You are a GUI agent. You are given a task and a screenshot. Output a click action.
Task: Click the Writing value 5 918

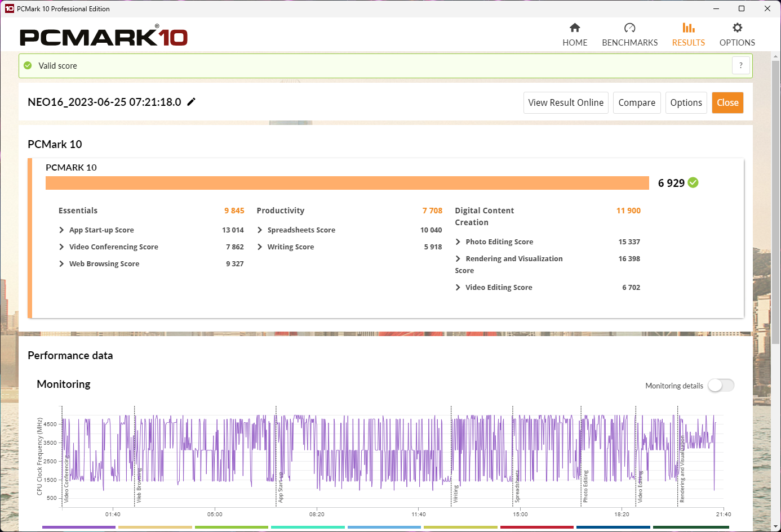(x=433, y=247)
